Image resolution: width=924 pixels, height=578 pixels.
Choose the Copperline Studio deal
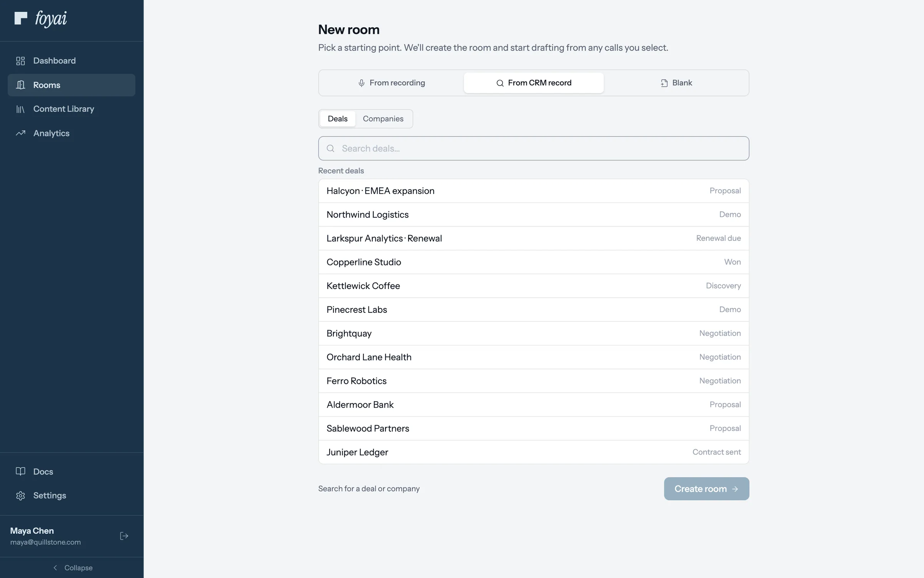534,262
